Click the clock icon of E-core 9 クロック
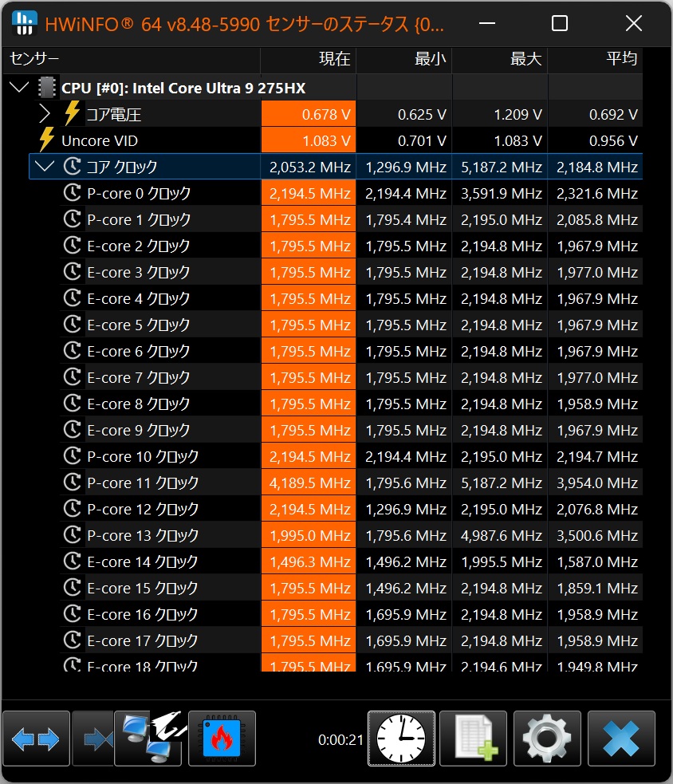 point(73,430)
